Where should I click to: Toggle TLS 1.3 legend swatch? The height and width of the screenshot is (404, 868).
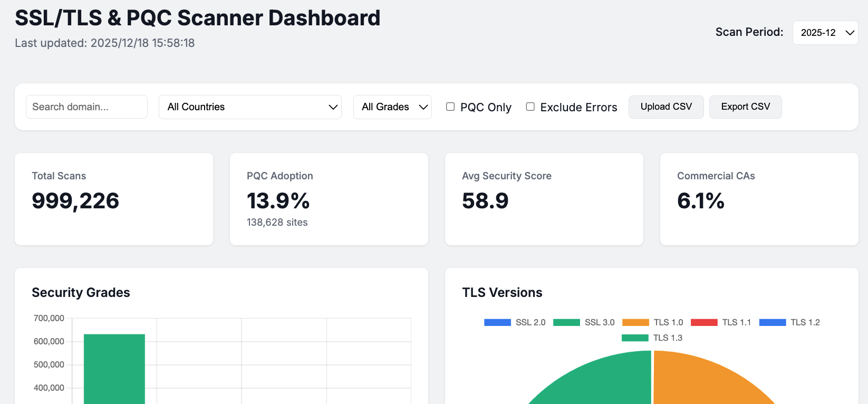point(635,338)
